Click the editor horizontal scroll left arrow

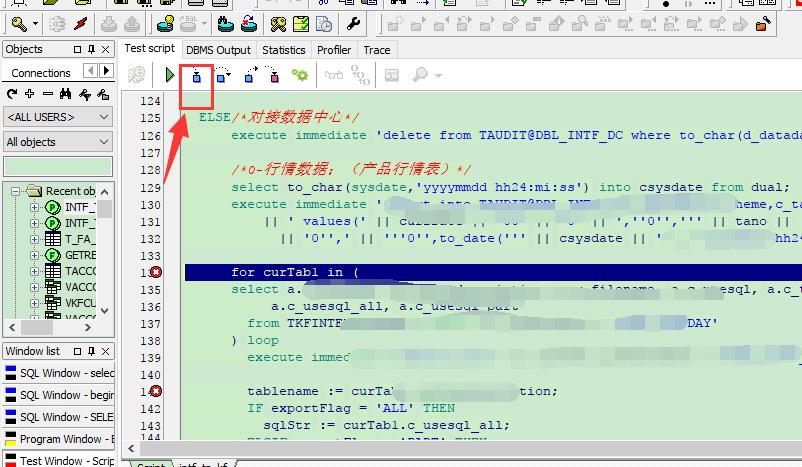[x=131, y=449]
